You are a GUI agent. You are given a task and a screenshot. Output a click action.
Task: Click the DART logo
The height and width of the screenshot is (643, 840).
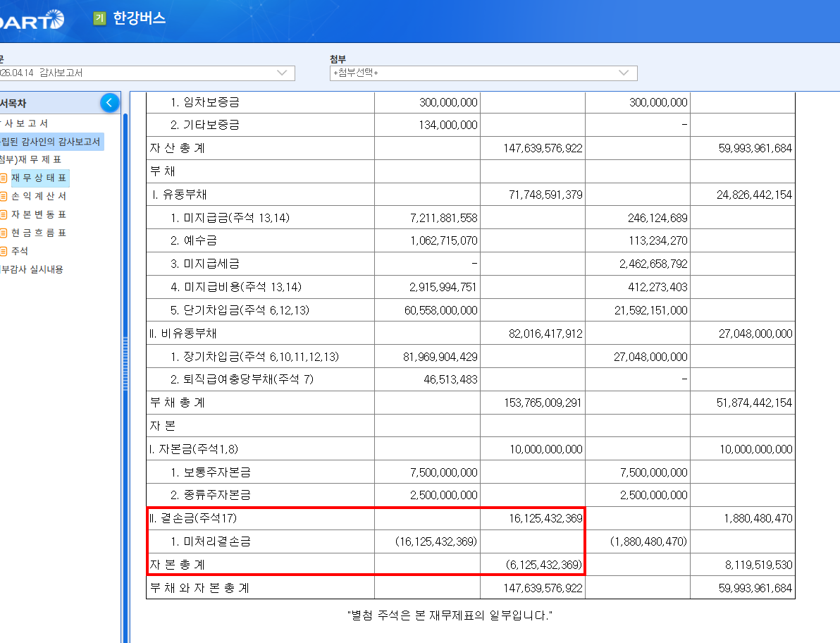pyautogui.click(x=31, y=20)
